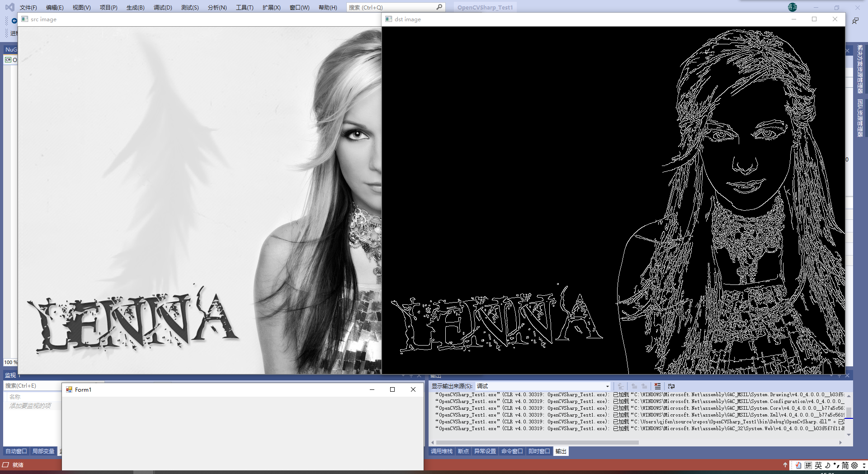Click the live share feedback icon
Image resolution: width=868 pixels, height=474 pixels.
(x=855, y=21)
